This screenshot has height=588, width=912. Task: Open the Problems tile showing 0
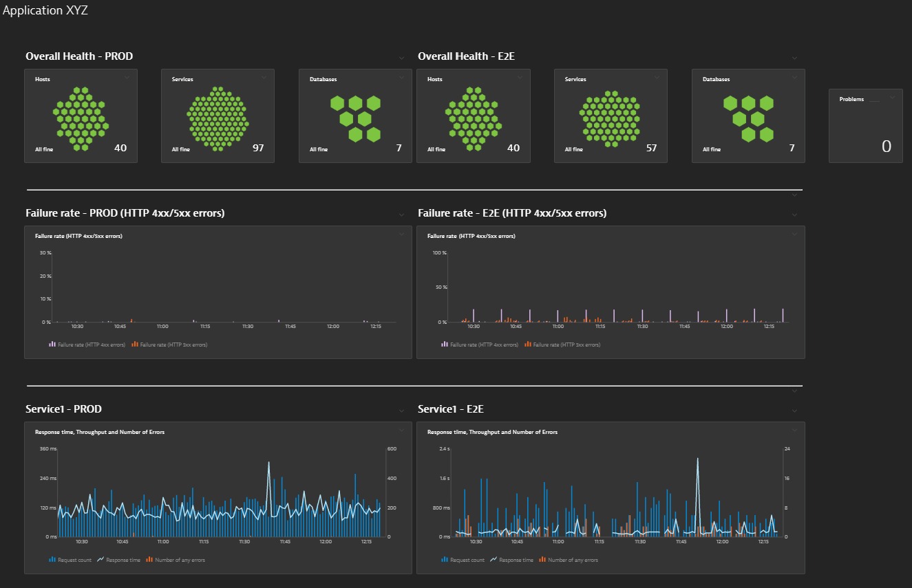point(865,126)
